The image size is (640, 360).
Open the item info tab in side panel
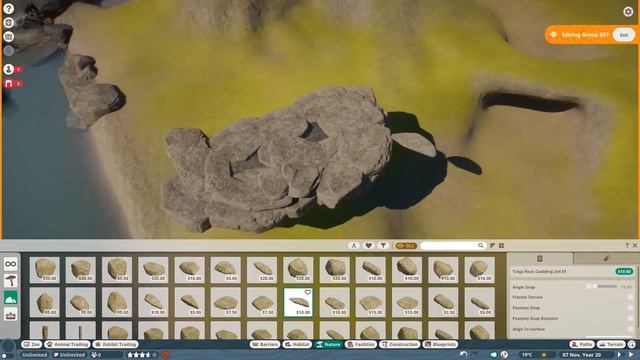pos(540,258)
